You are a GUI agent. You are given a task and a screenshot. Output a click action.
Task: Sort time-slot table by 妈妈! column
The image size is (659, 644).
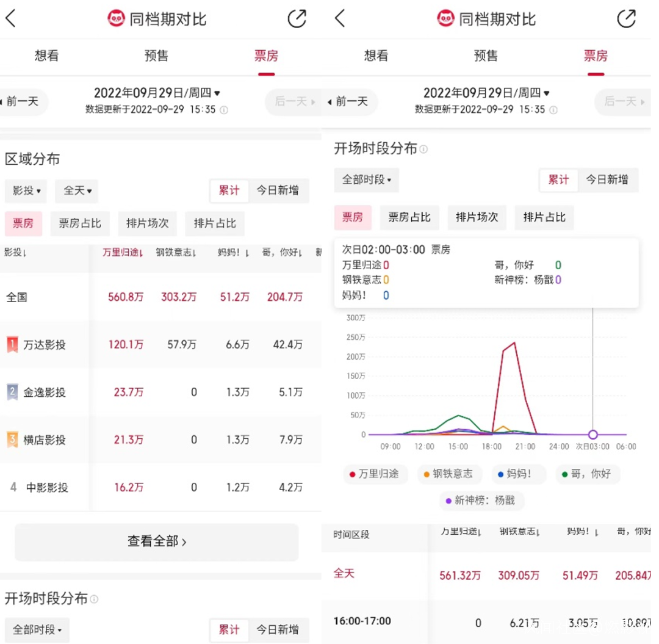583,532
